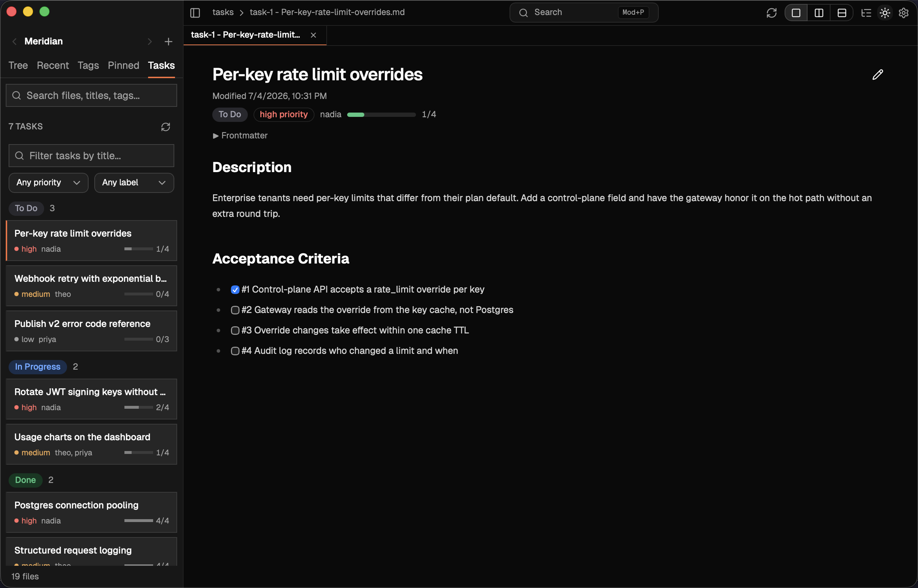Click progress bar on Rotate JWT signing keys card
The width and height of the screenshot is (918, 588).
click(139, 407)
